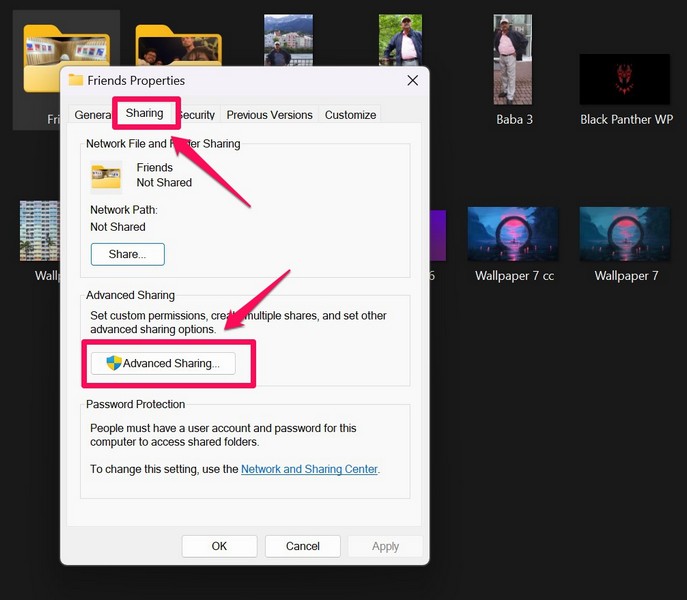Select the Sharing tab
This screenshot has height=600, width=687.
pos(145,113)
